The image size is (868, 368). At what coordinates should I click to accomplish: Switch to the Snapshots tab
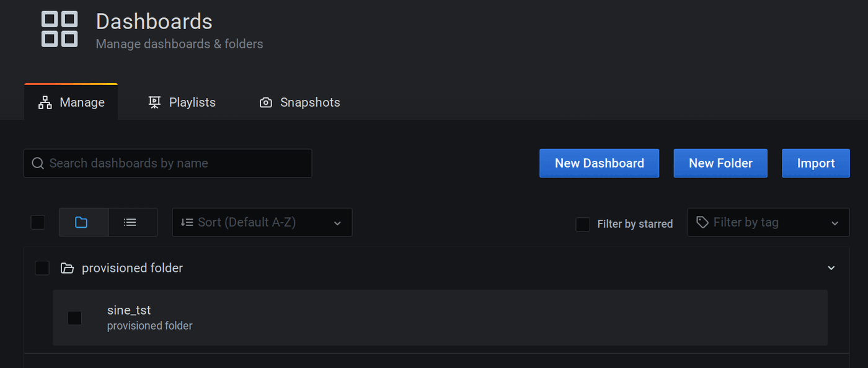(x=310, y=102)
